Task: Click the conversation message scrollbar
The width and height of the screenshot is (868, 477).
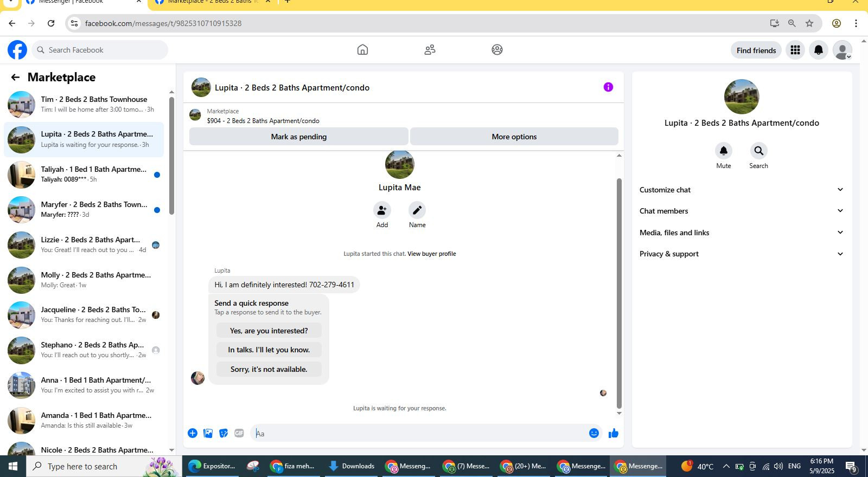Action: click(619, 293)
